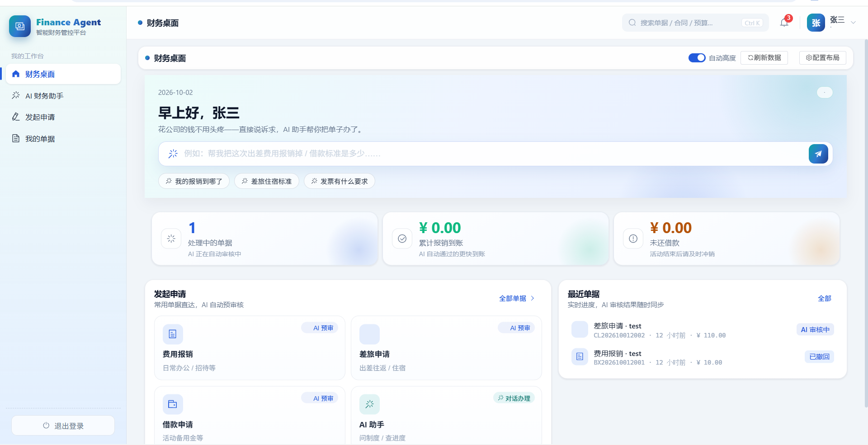868x445 pixels.
Task: Focus the 搜索单据 search field
Action: (x=695, y=23)
